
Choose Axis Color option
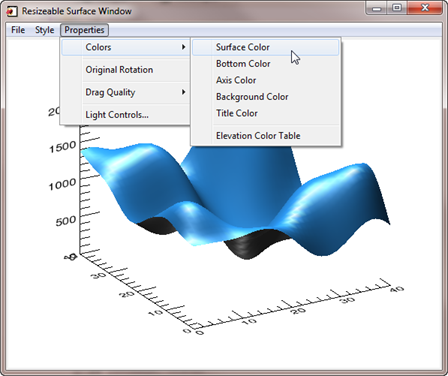266,80
